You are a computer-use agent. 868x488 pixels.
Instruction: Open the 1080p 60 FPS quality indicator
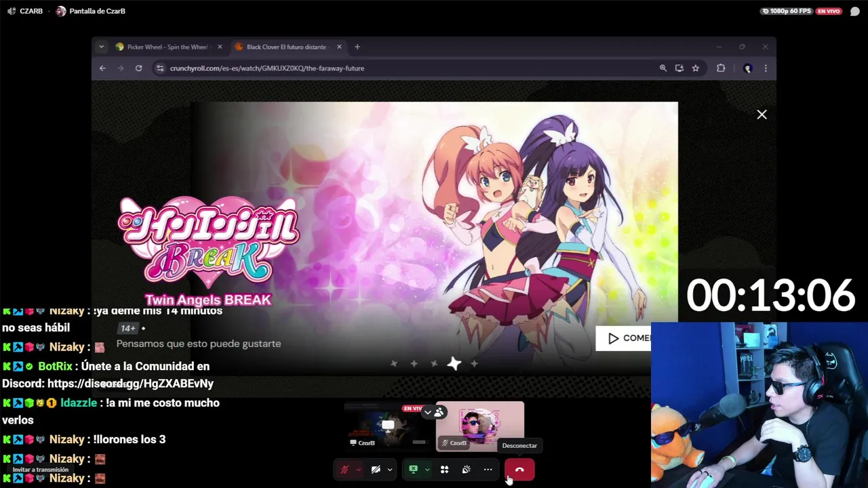click(787, 11)
